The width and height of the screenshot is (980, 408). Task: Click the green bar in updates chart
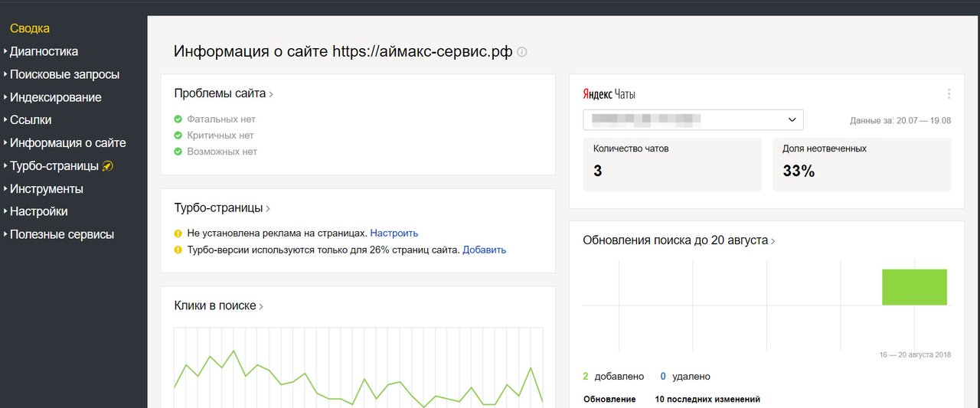914,287
